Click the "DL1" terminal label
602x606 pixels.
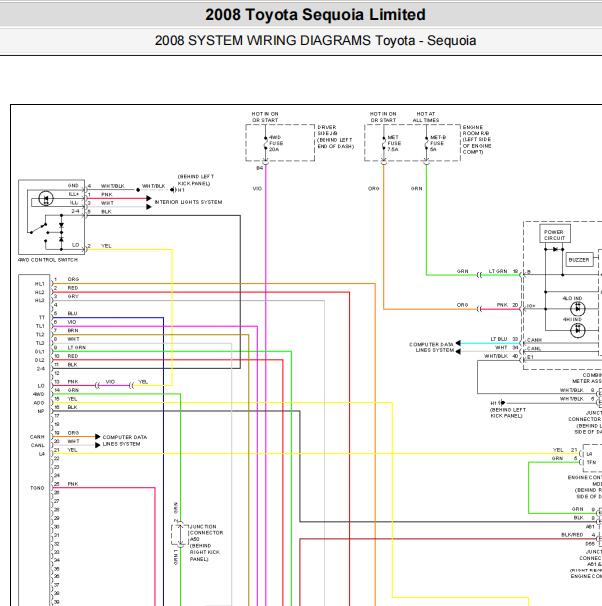tap(39, 352)
